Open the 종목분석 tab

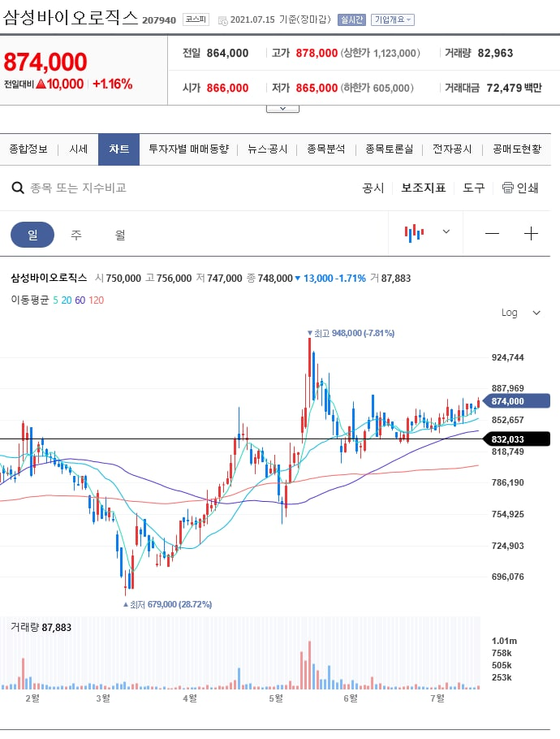pyautogui.click(x=326, y=149)
